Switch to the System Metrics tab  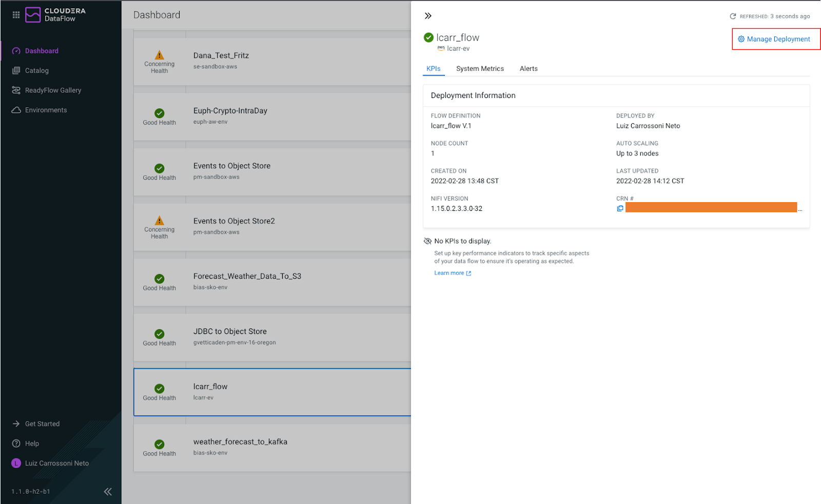[x=480, y=68]
